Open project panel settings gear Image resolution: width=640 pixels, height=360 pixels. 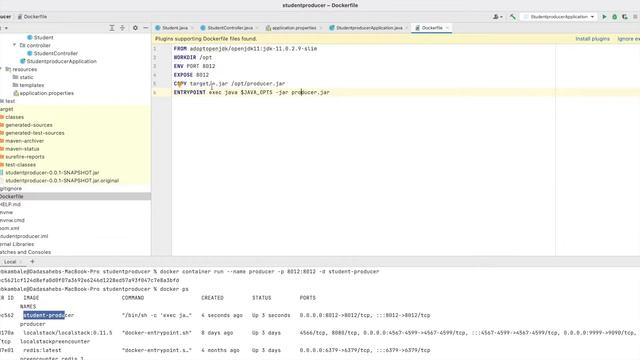pyautogui.click(x=135, y=28)
